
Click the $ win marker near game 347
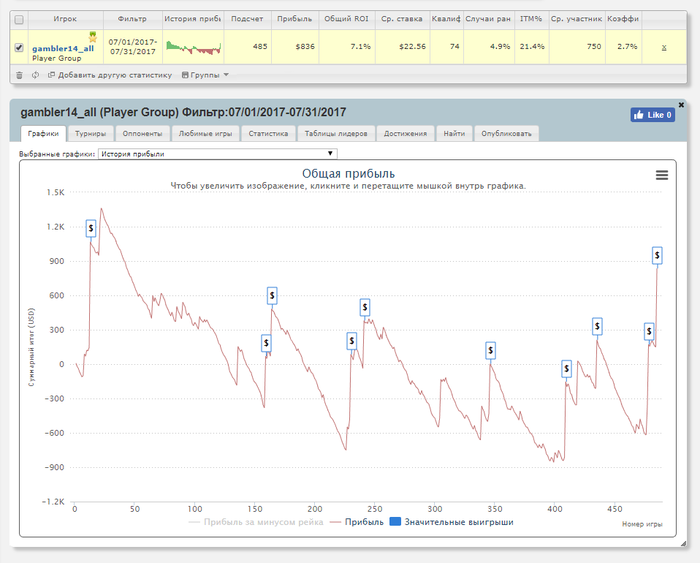pyautogui.click(x=491, y=351)
